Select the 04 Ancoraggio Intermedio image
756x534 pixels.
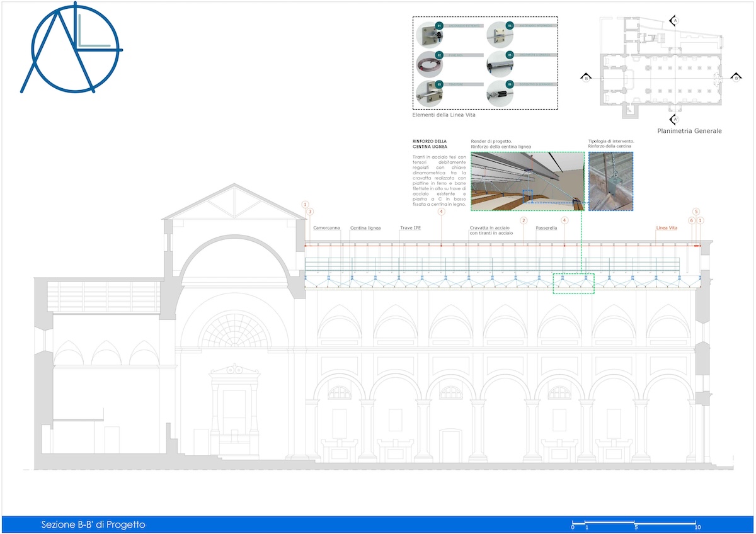[x=500, y=35]
